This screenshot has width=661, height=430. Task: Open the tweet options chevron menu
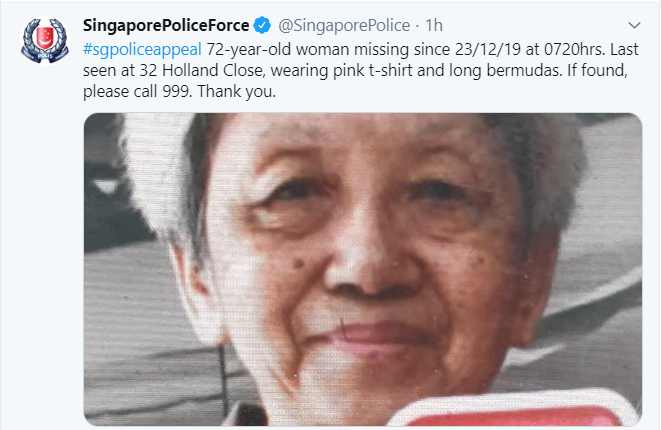pyautogui.click(x=634, y=25)
